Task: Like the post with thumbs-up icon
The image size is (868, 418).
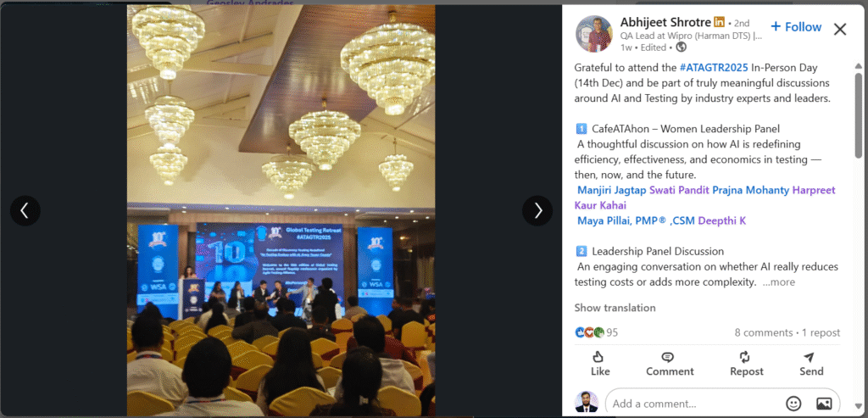Action: pos(600,364)
